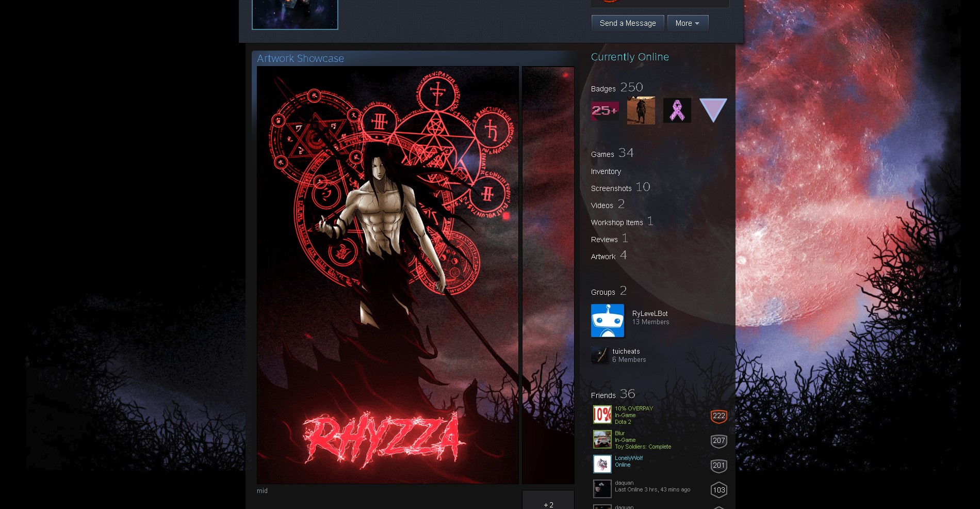Click the '6 Members' text
Viewport: 980px width, 509px height.
pyautogui.click(x=629, y=359)
